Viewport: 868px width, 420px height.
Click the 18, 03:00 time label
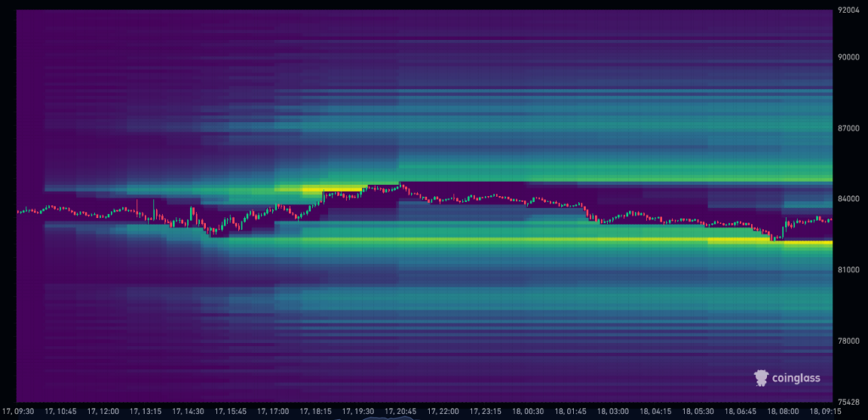point(614,412)
